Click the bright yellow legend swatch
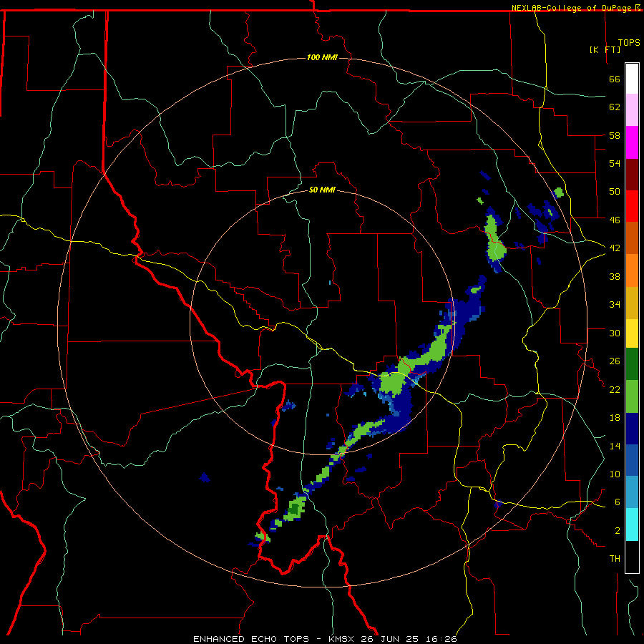Viewport: 644px width, 644px height. coord(632,333)
